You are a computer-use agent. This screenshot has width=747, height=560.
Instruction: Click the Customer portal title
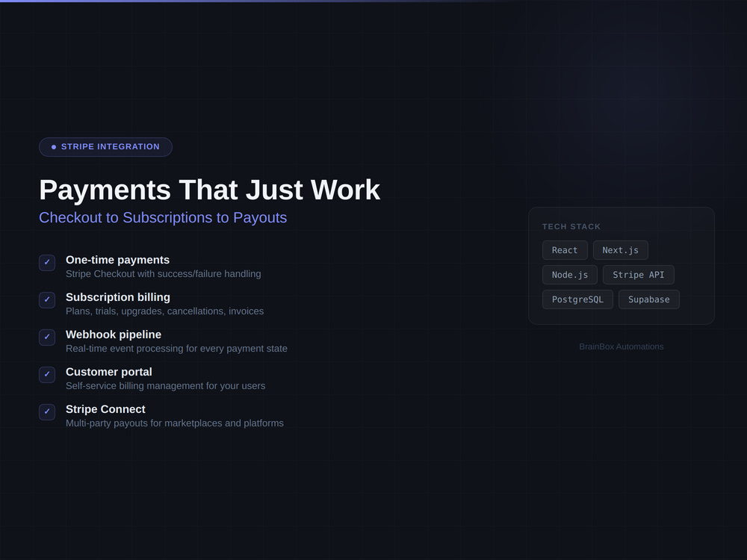tap(108, 372)
